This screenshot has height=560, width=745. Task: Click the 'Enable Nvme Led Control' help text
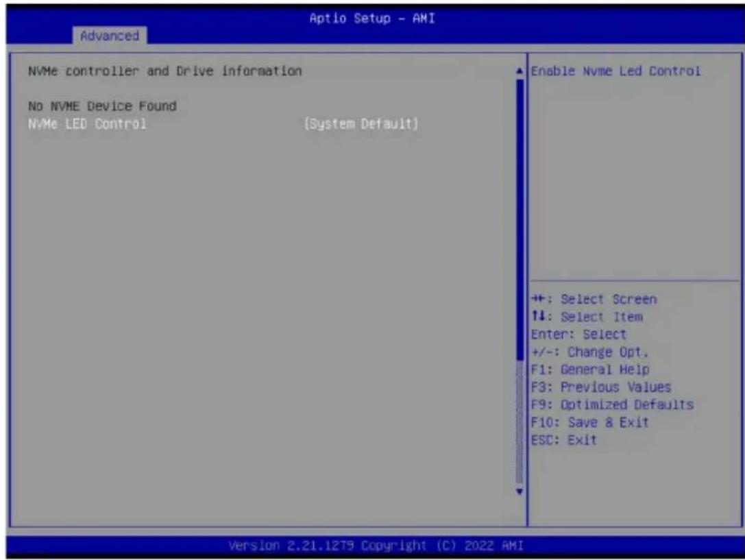click(x=615, y=71)
